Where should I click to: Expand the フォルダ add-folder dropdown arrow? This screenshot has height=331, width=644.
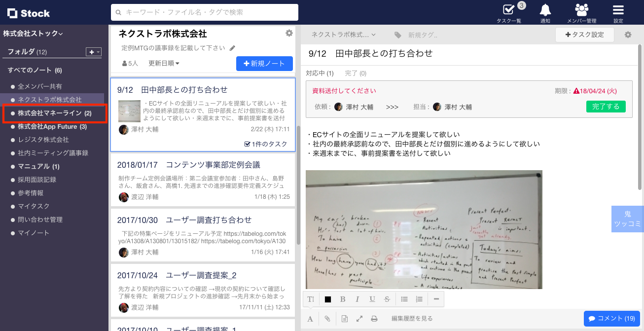point(98,52)
